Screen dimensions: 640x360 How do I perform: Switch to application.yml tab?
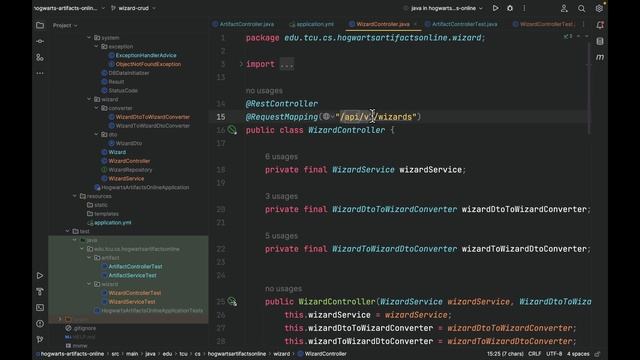pyautogui.click(x=311, y=24)
